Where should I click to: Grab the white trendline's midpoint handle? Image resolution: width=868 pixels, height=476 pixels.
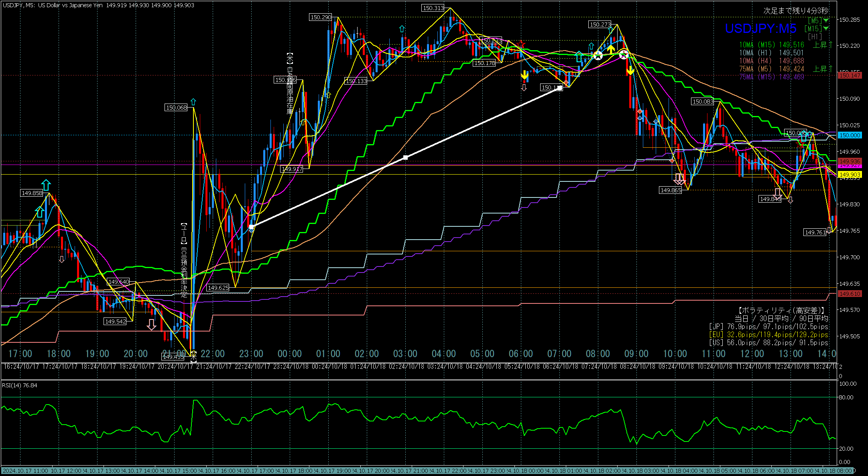[405, 157]
